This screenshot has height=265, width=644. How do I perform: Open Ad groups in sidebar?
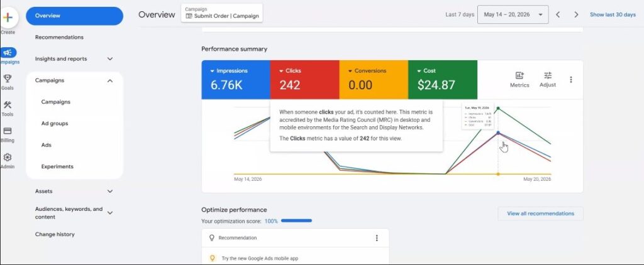coord(55,124)
